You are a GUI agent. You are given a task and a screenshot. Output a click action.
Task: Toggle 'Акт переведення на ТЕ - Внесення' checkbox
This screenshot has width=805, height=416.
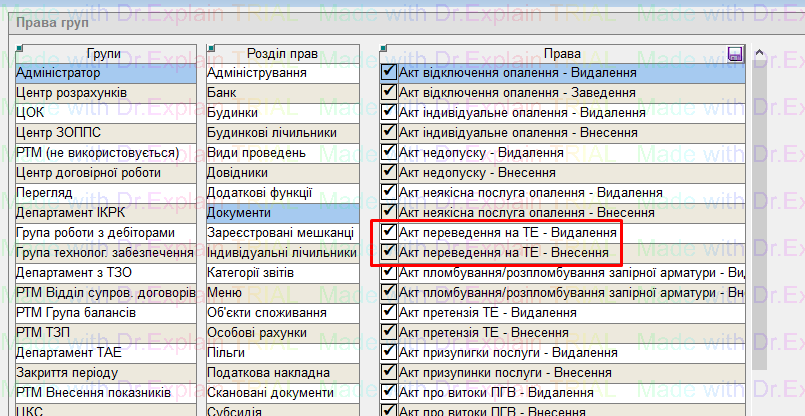point(389,252)
